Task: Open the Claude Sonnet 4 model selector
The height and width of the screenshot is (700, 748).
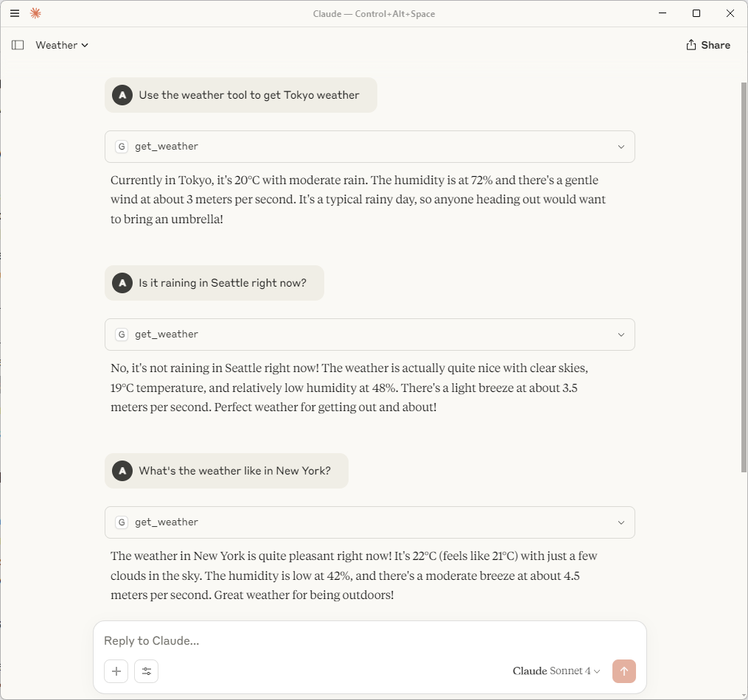Action: [x=556, y=671]
